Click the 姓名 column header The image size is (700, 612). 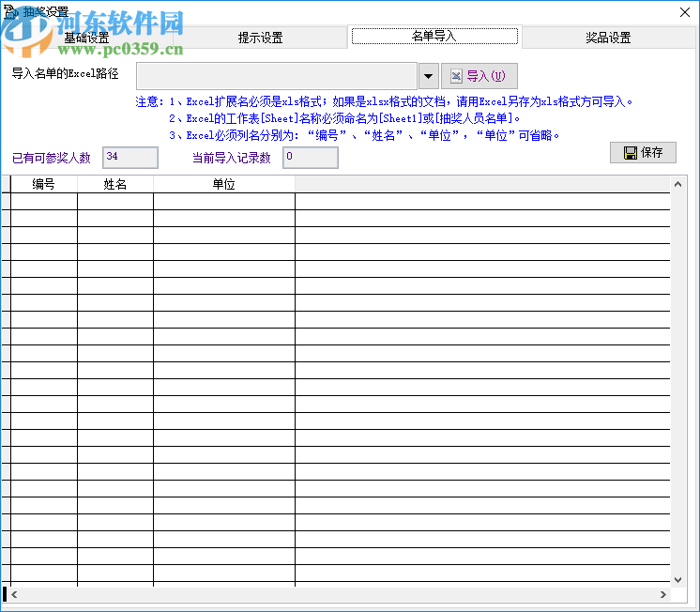pos(115,184)
